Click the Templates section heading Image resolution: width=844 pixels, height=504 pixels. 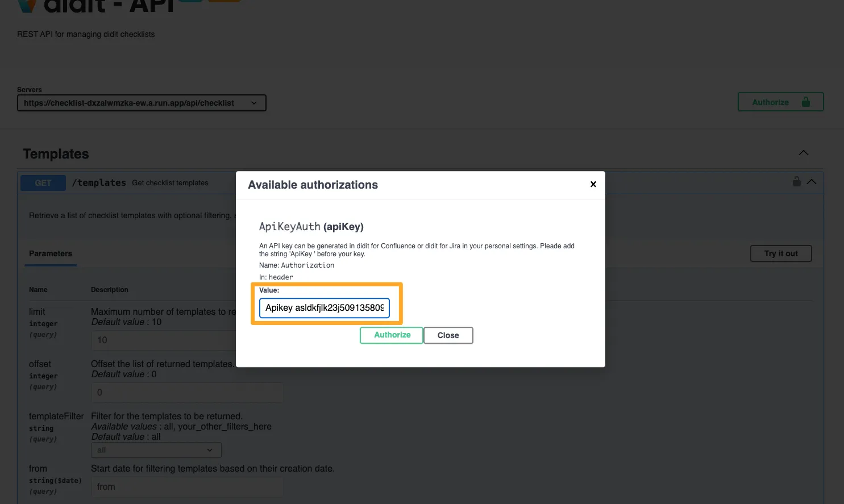click(x=56, y=154)
